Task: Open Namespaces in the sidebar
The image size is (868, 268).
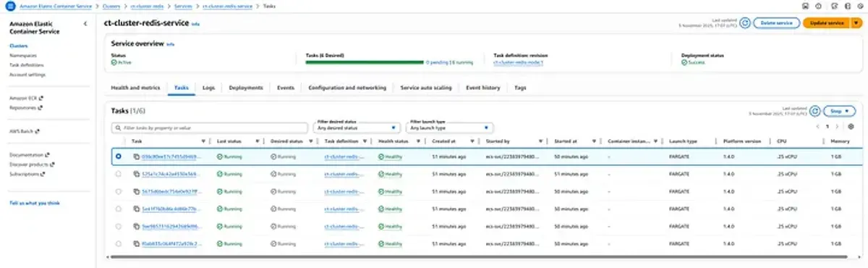Action: click(x=23, y=56)
